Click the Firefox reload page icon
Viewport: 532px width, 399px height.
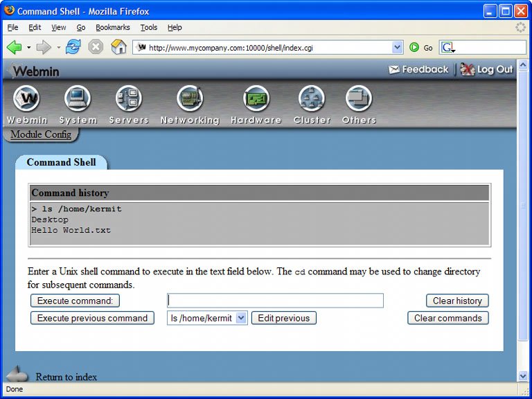pos(73,47)
